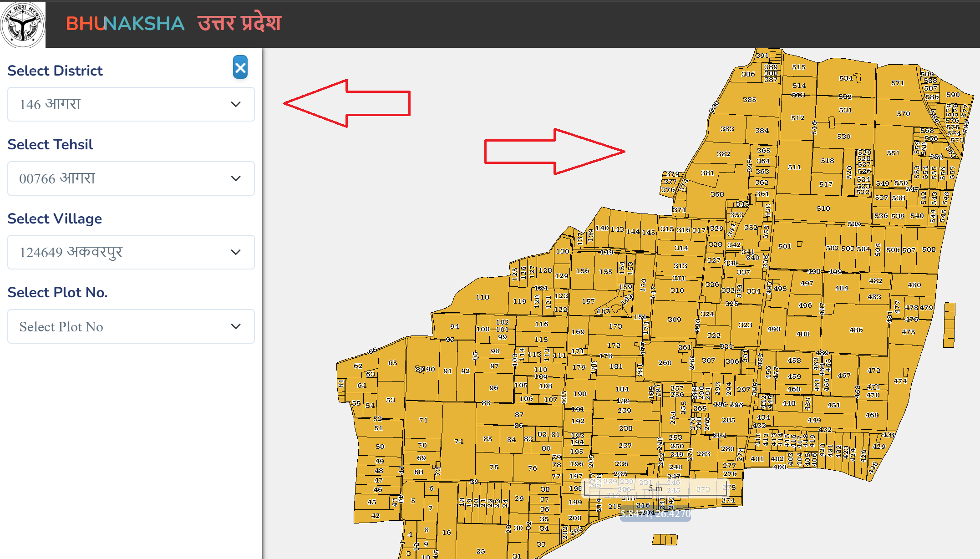Close the selection side panel
This screenshot has height=559, width=980.
coord(240,67)
